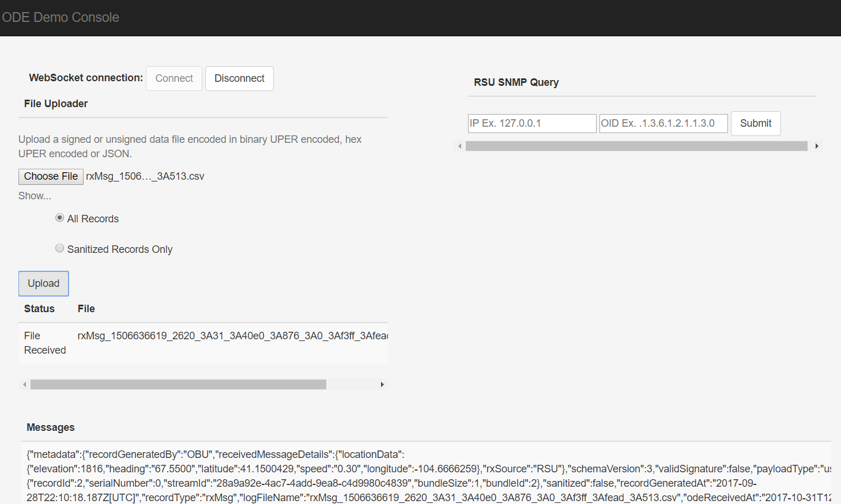This screenshot has height=504, width=841.
Task: Click the WebSocket connection label
Action: pyautogui.click(x=86, y=78)
